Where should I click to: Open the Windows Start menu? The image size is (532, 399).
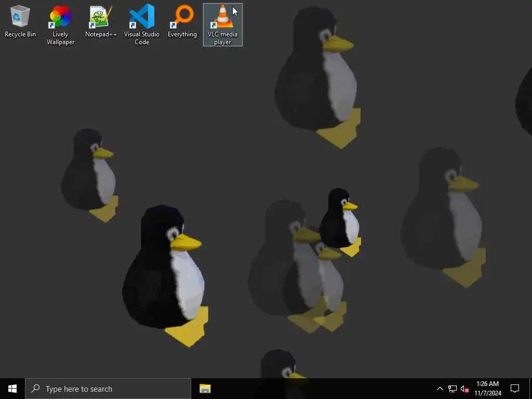coord(12,389)
